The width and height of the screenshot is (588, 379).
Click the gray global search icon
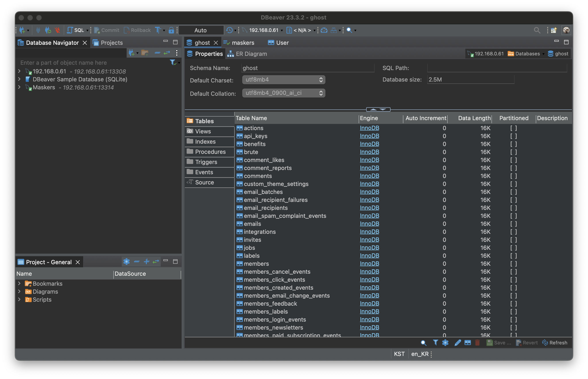[x=537, y=30]
